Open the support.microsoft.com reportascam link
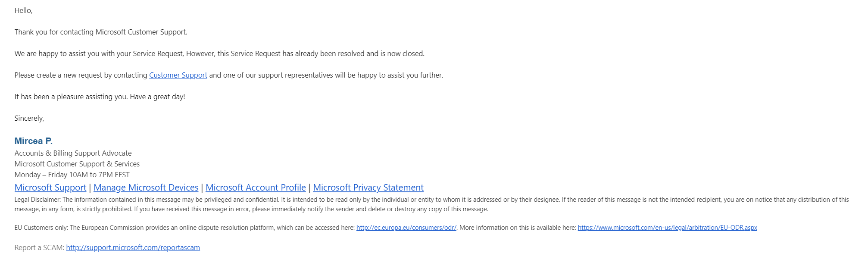Viewport: 868px width, 263px height. pyautogui.click(x=133, y=247)
